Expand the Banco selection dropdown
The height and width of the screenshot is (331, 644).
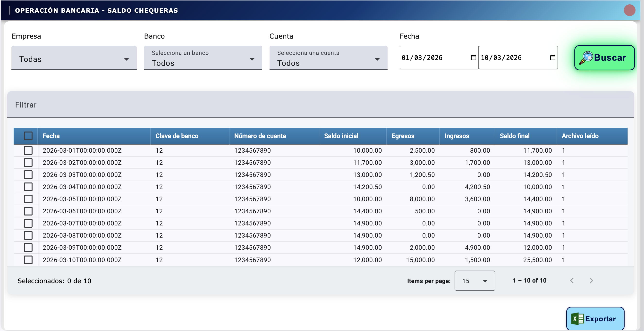(x=203, y=58)
